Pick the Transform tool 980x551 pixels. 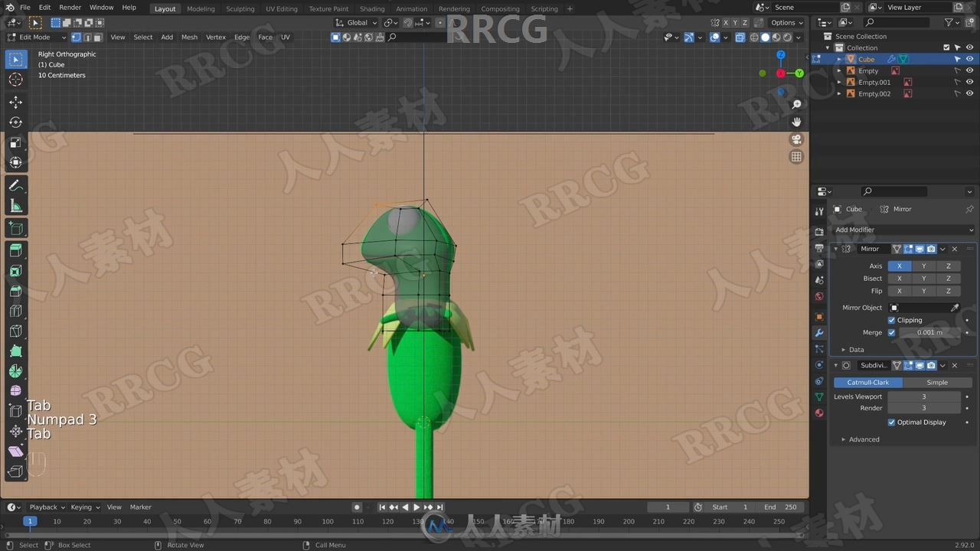click(x=15, y=162)
